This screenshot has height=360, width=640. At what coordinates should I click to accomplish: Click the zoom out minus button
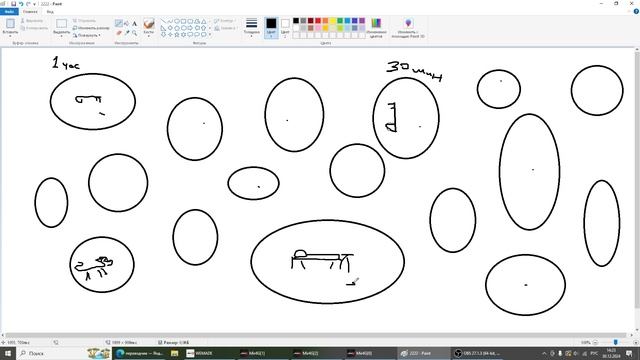tap(596, 342)
